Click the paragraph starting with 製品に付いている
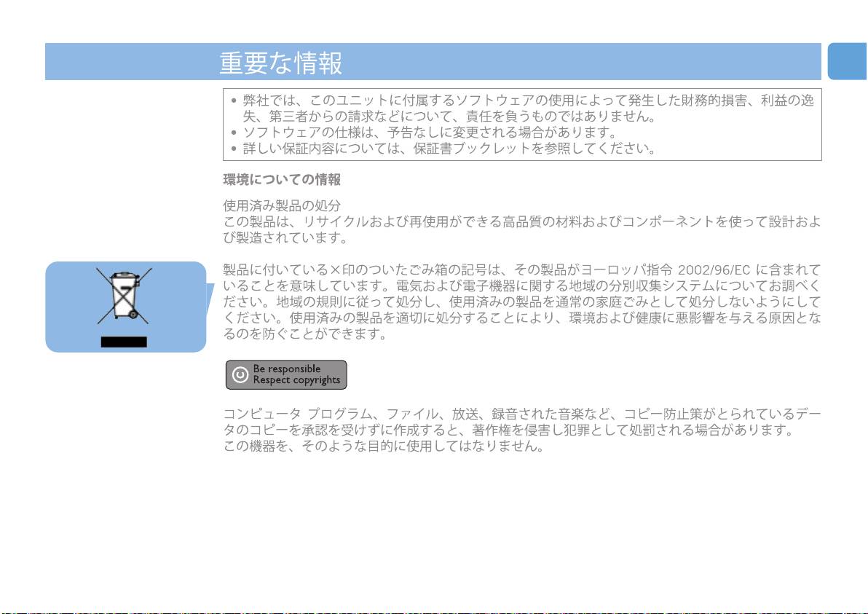The image size is (868, 614). click(521, 302)
